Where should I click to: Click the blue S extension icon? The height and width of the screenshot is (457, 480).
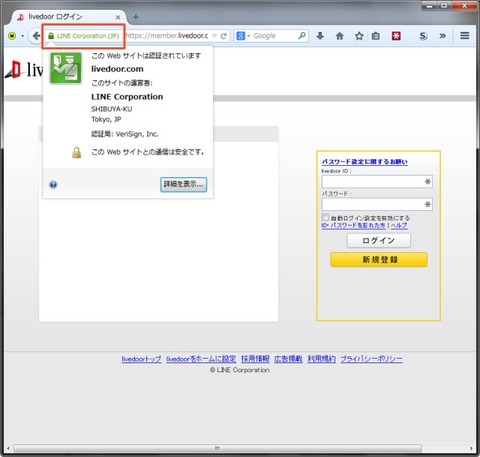[423, 36]
